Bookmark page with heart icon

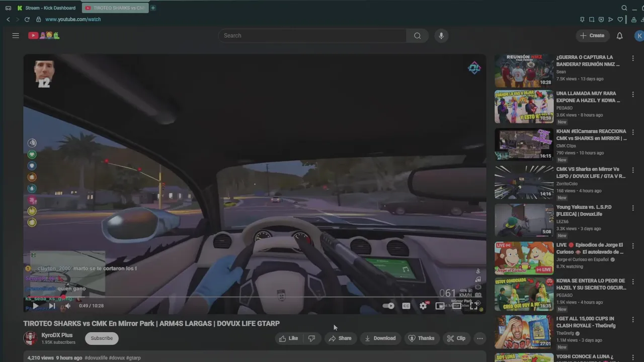[x=620, y=20]
